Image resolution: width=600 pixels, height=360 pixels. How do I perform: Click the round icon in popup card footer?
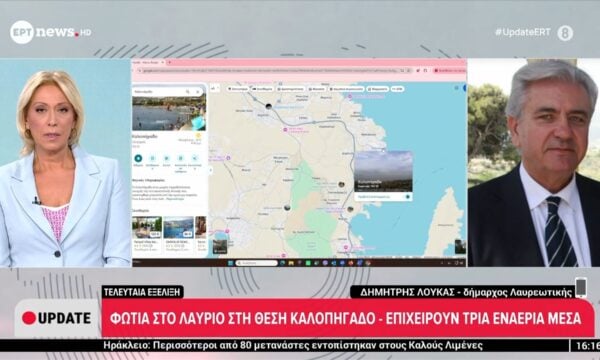tap(408, 197)
